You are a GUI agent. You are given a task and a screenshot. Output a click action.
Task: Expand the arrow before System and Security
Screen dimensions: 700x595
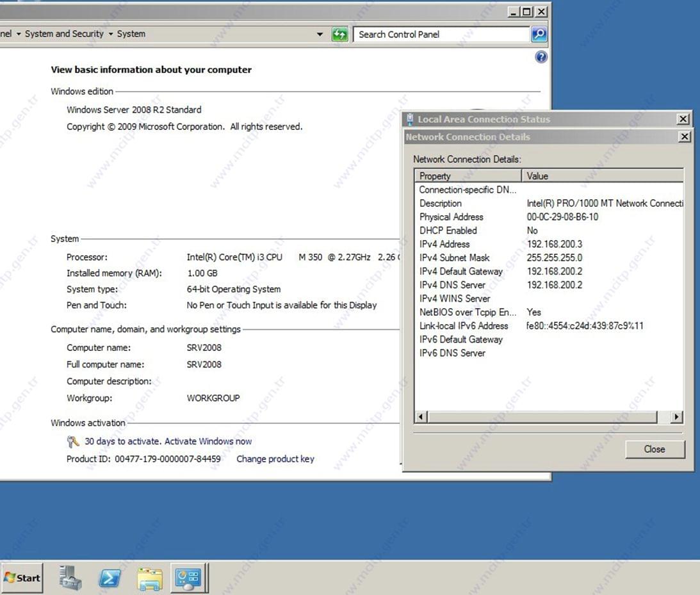pos(19,34)
